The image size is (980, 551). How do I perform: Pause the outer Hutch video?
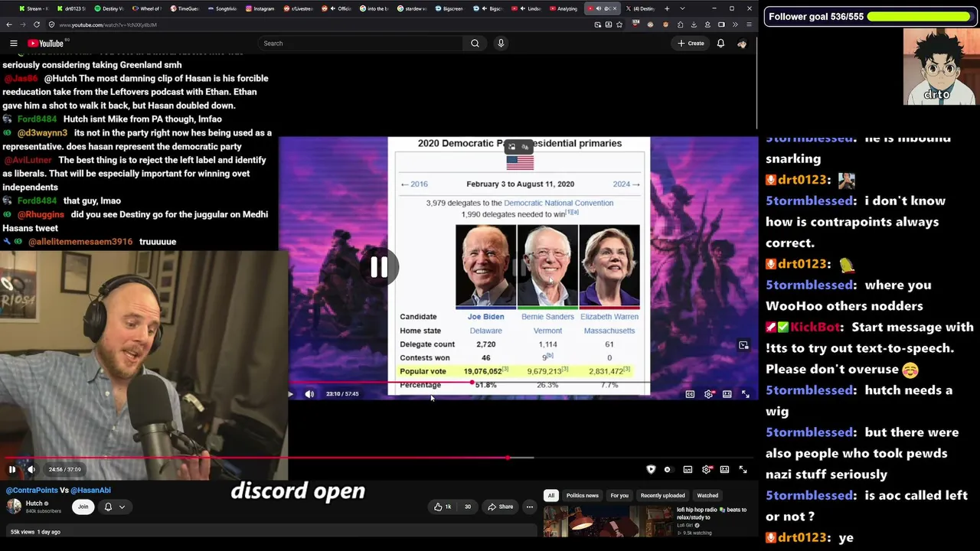(x=12, y=470)
